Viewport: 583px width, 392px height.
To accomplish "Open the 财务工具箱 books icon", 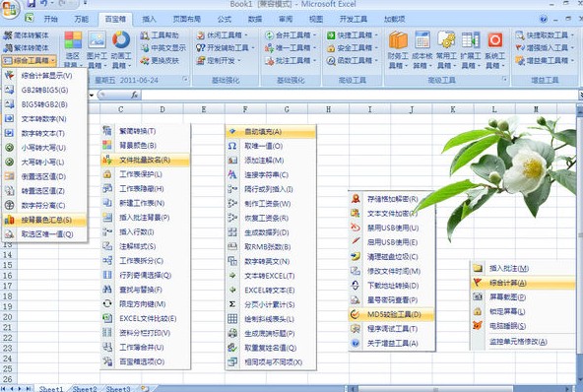I will [x=398, y=39].
